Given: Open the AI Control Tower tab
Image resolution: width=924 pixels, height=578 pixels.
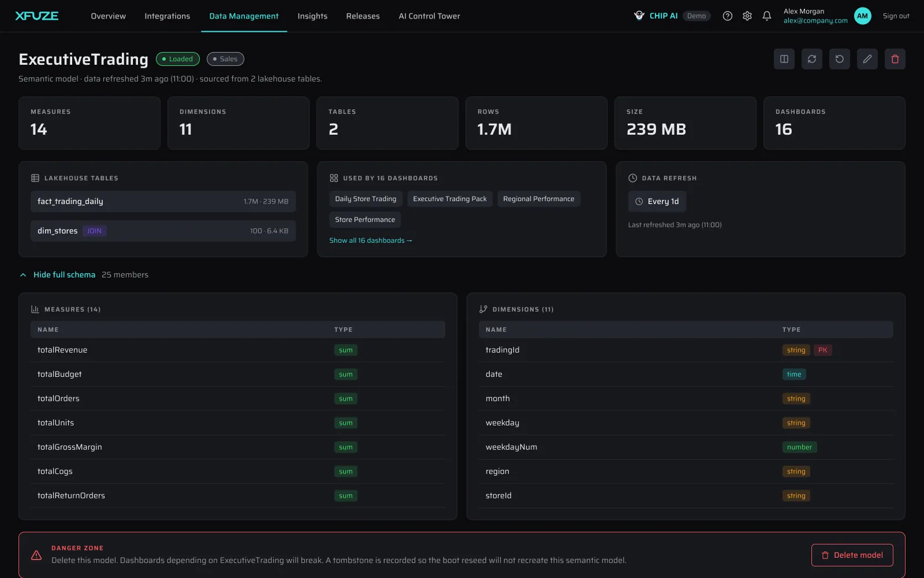Looking at the screenshot, I should pyautogui.click(x=429, y=16).
